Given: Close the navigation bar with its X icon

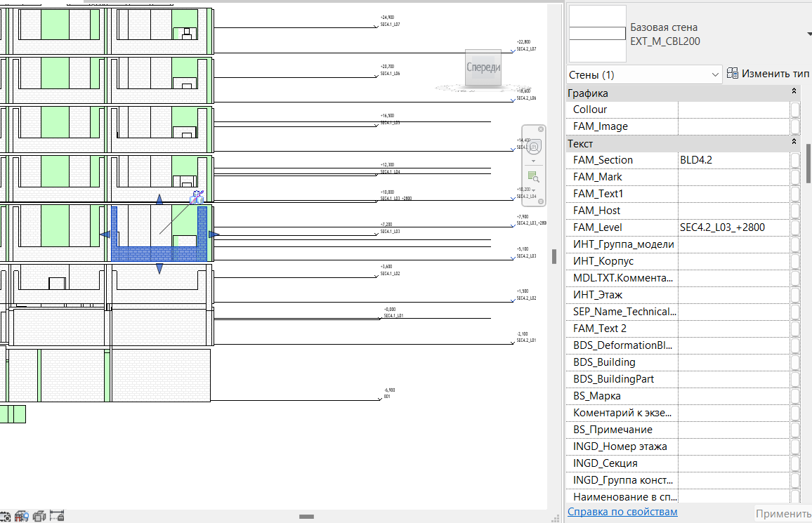Looking at the screenshot, I should [x=541, y=129].
